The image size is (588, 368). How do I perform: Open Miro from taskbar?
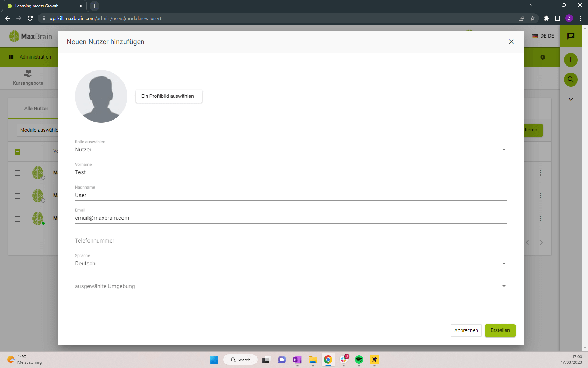click(374, 360)
